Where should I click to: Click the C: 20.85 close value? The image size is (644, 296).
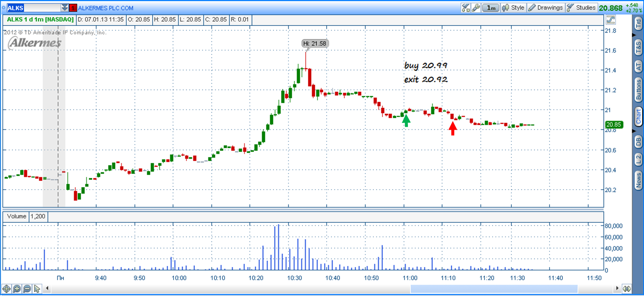coord(217,20)
